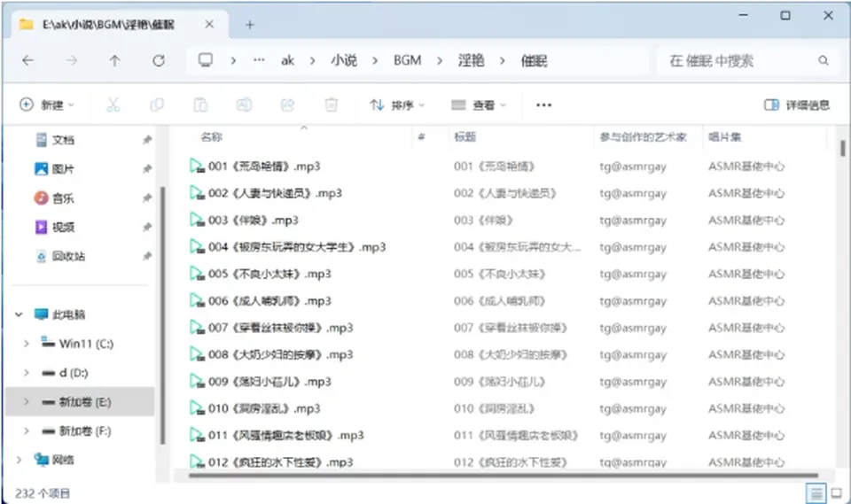Select the file starting with 001 .mp3
The width and height of the screenshot is (851, 504).
tap(255, 166)
